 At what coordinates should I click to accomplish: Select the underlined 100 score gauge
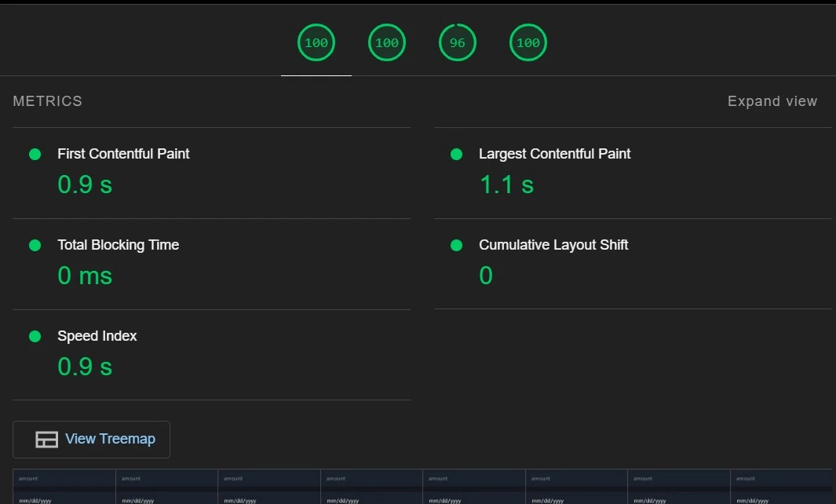316,42
